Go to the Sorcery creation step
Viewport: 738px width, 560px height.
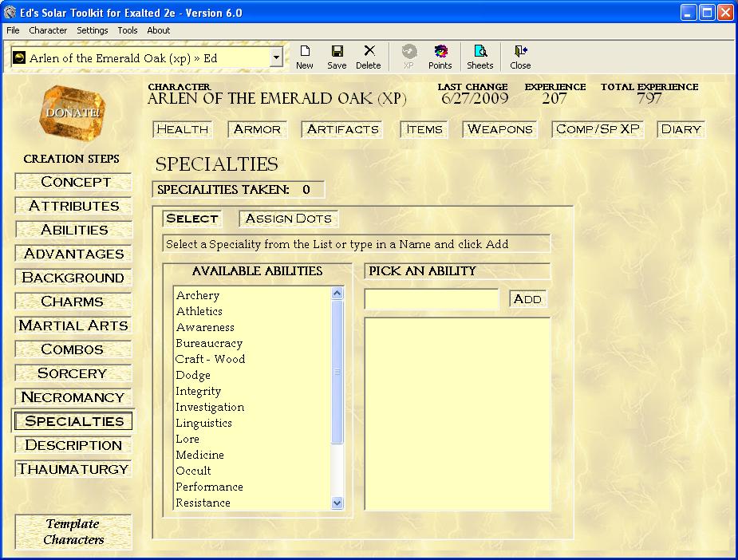[x=73, y=373]
